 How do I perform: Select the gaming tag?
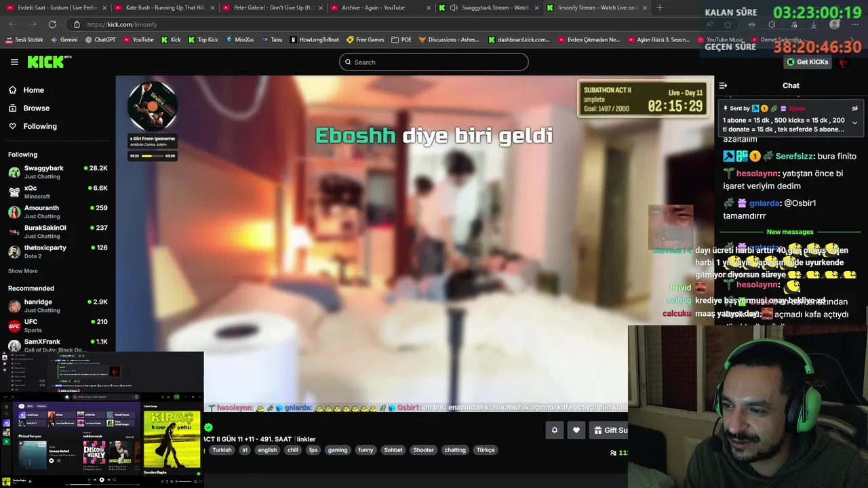pos(338,450)
